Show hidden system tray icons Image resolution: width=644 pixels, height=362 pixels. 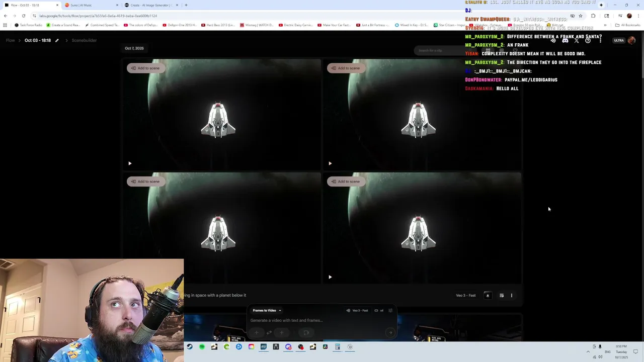coord(588,352)
